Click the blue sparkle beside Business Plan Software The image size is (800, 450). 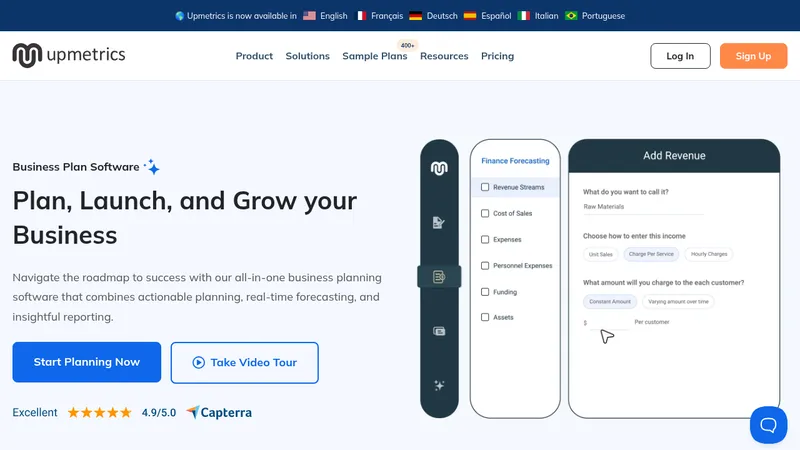(152, 166)
